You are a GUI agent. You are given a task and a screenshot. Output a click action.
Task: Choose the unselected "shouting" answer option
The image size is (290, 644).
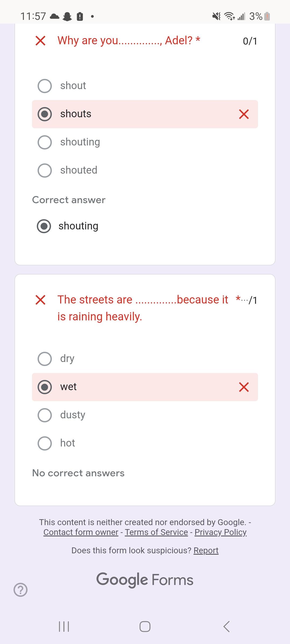click(x=45, y=142)
